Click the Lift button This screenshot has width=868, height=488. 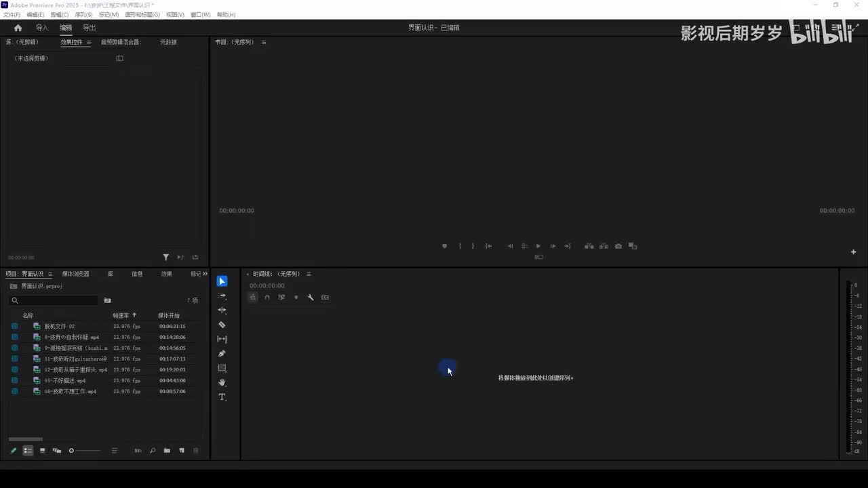589,246
